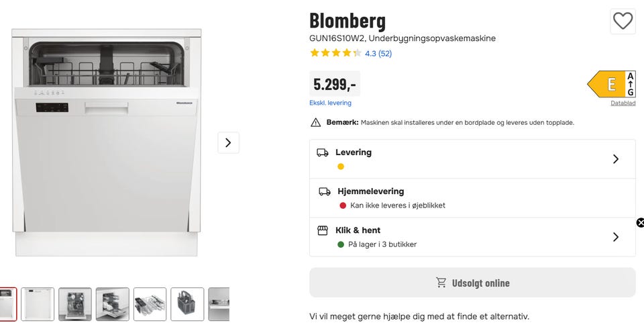
Task: Add Blomberg dishwasher to wishlist with heart icon
Action: 623,21
